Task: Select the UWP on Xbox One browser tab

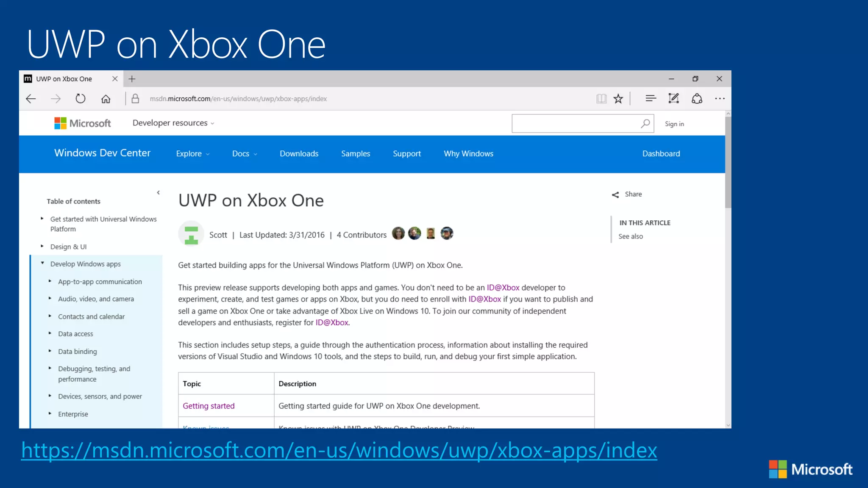Action: (x=64, y=79)
